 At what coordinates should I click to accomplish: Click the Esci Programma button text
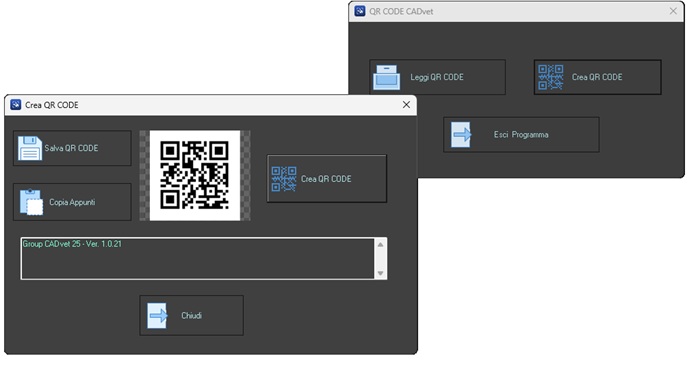pyautogui.click(x=521, y=134)
